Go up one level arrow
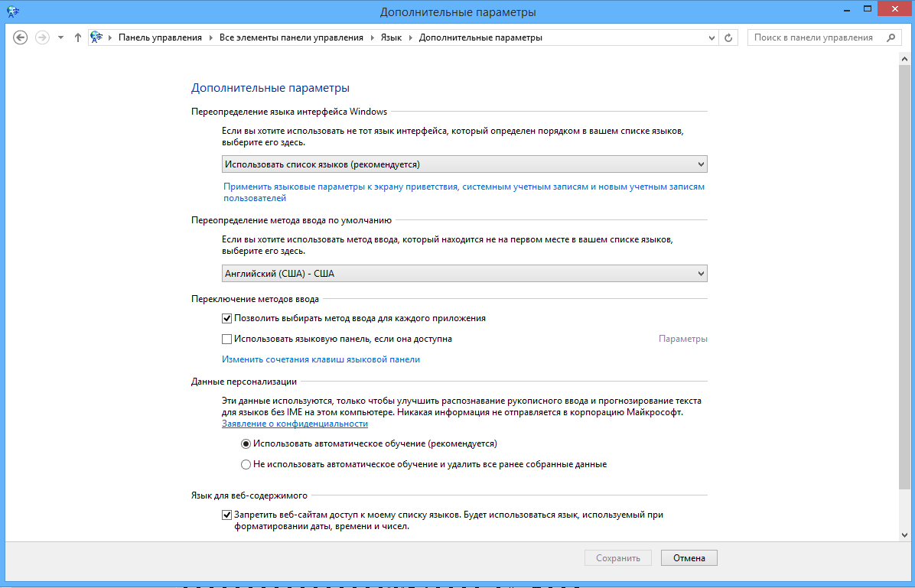This screenshot has height=588, width=915. [x=77, y=37]
